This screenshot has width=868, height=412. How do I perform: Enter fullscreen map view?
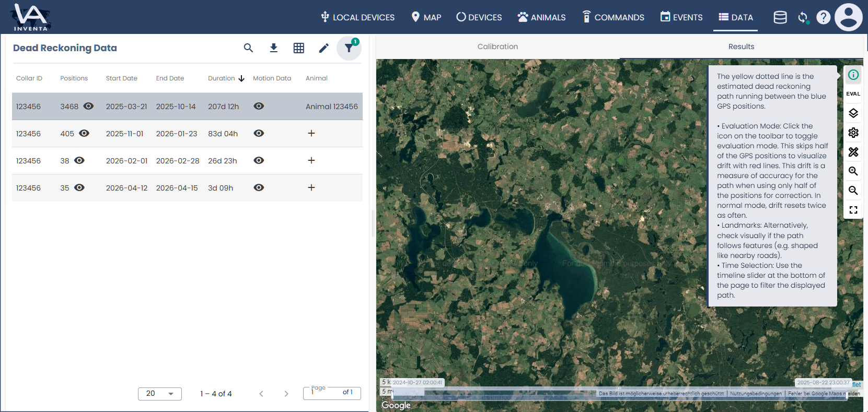[853, 210]
